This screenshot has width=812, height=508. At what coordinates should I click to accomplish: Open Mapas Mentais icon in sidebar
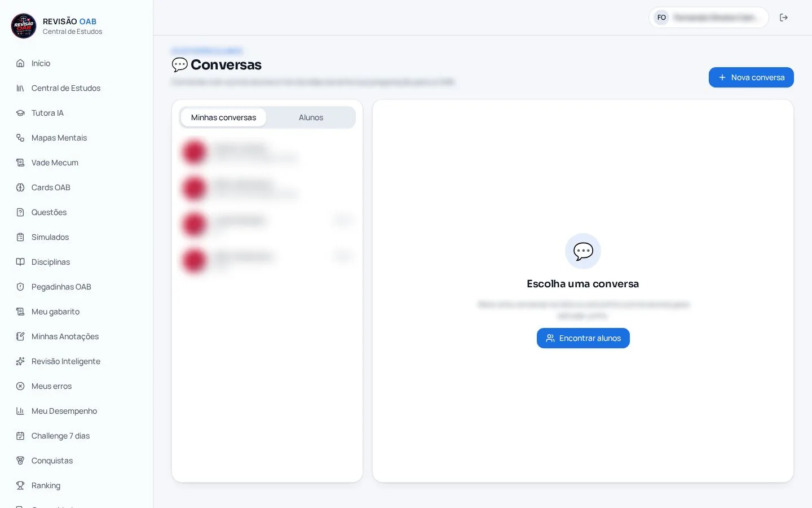[20, 138]
